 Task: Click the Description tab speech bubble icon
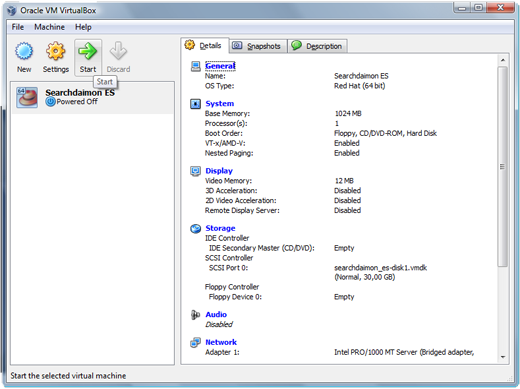(296, 45)
